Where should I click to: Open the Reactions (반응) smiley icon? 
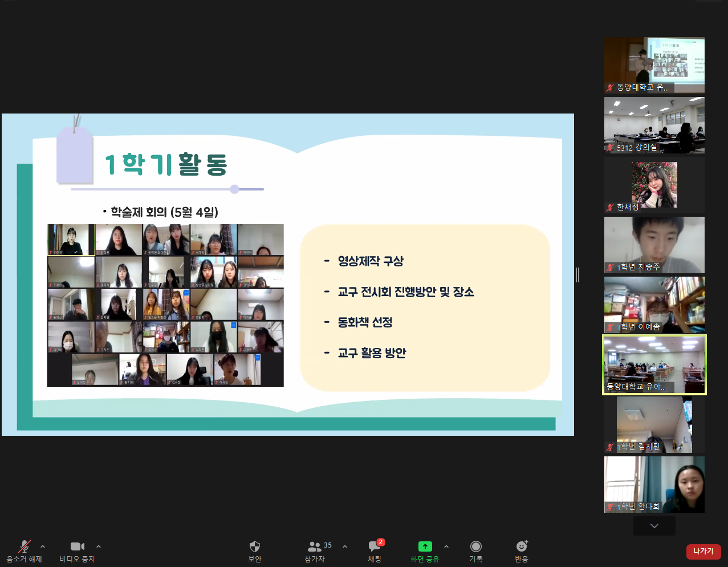[x=521, y=550]
